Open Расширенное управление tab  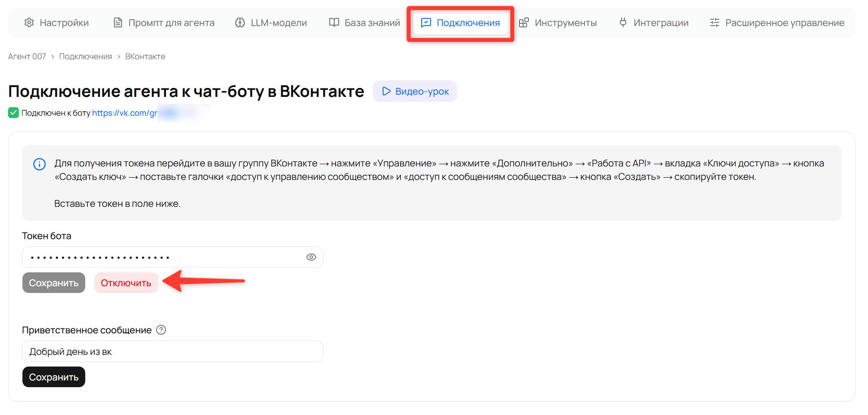[777, 23]
